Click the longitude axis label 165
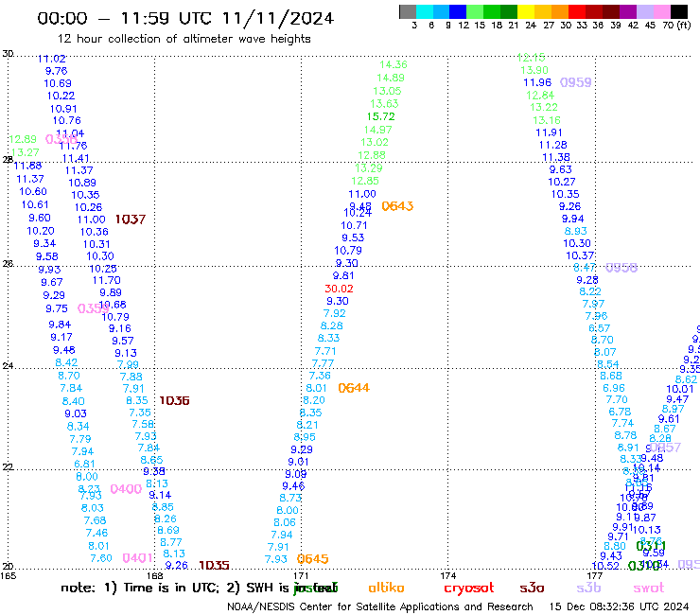700x615 pixels. pyautogui.click(x=8, y=575)
